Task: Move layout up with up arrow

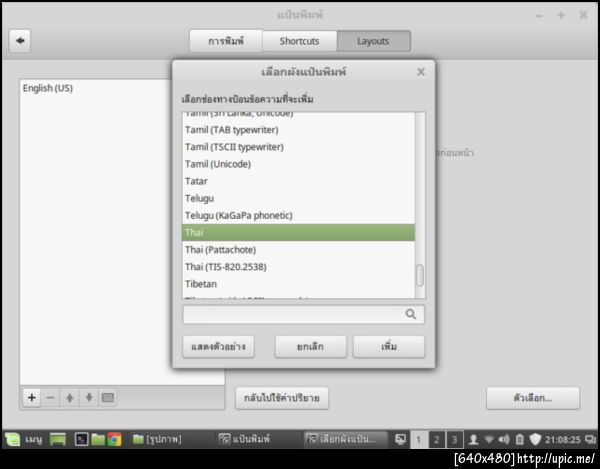Action: [x=70, y=397]
